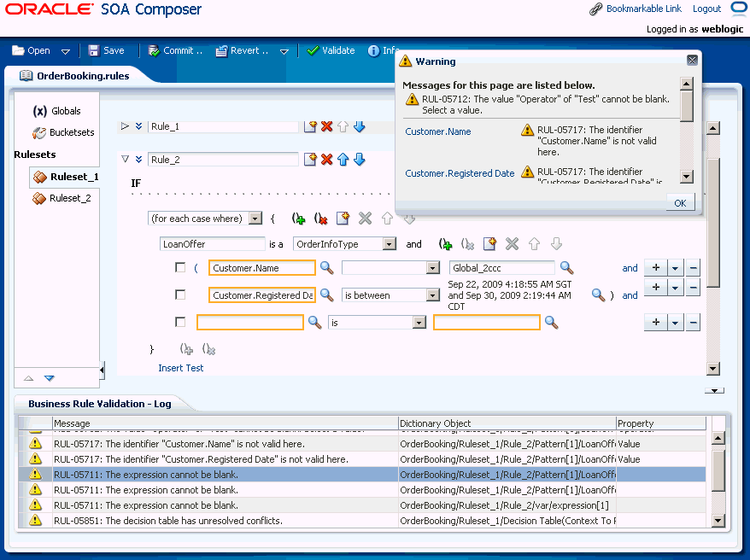Screen dimensions: 750x560
Task: Select Ruleset_2 in the Rulesets list
Action: click(x=62, y=198)
